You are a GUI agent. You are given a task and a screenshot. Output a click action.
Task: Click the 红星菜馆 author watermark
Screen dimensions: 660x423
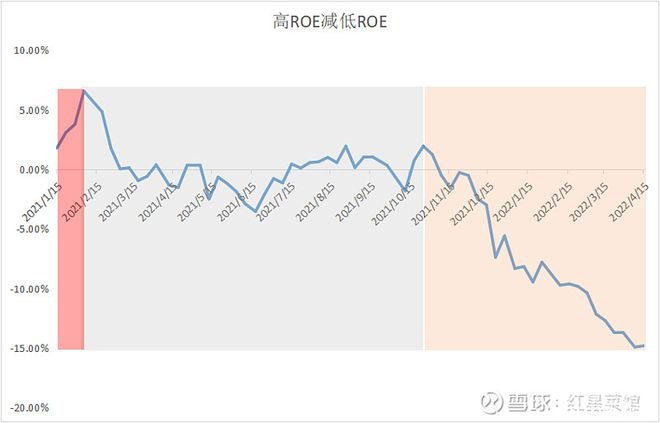[604, 403]
